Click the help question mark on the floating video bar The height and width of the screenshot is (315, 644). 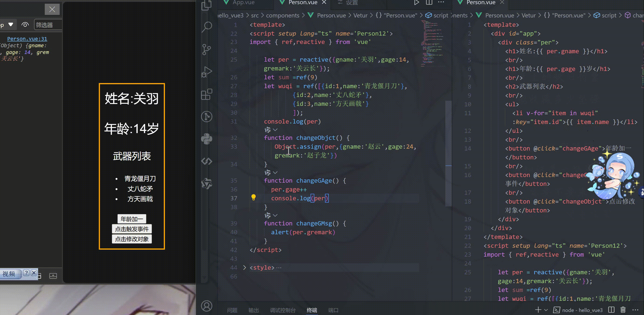coord(27,273)
